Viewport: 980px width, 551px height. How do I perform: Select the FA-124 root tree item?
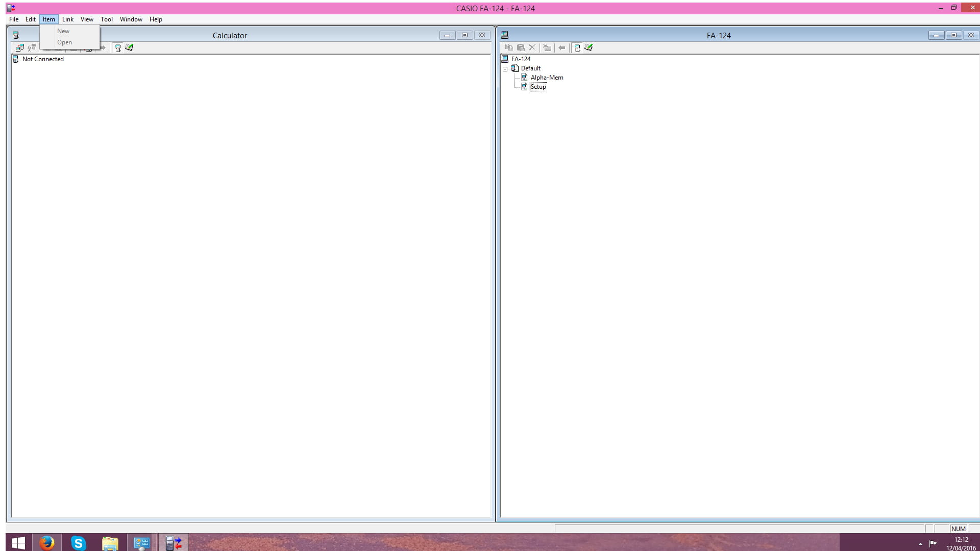tap(521, 59)
